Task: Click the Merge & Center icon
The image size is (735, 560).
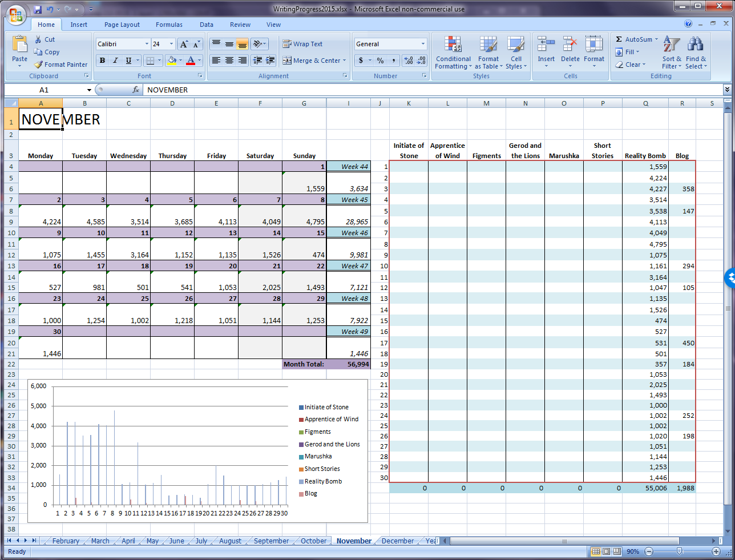Action: click(287, 61)
